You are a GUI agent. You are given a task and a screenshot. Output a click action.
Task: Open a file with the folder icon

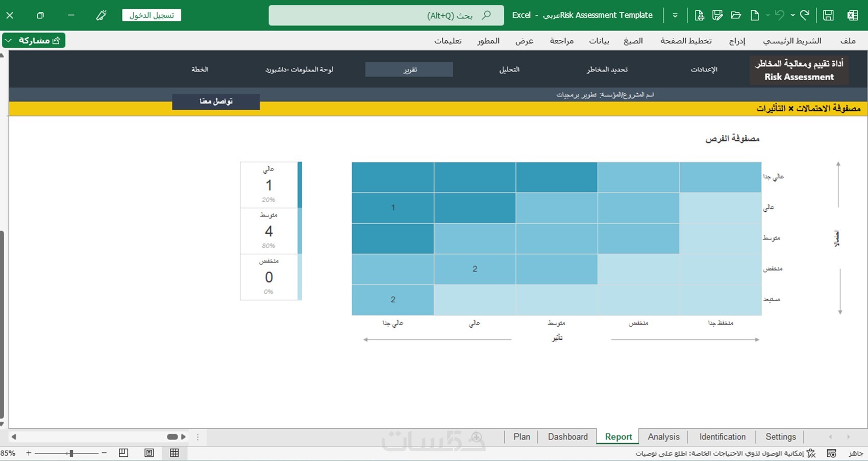point(736,15)
